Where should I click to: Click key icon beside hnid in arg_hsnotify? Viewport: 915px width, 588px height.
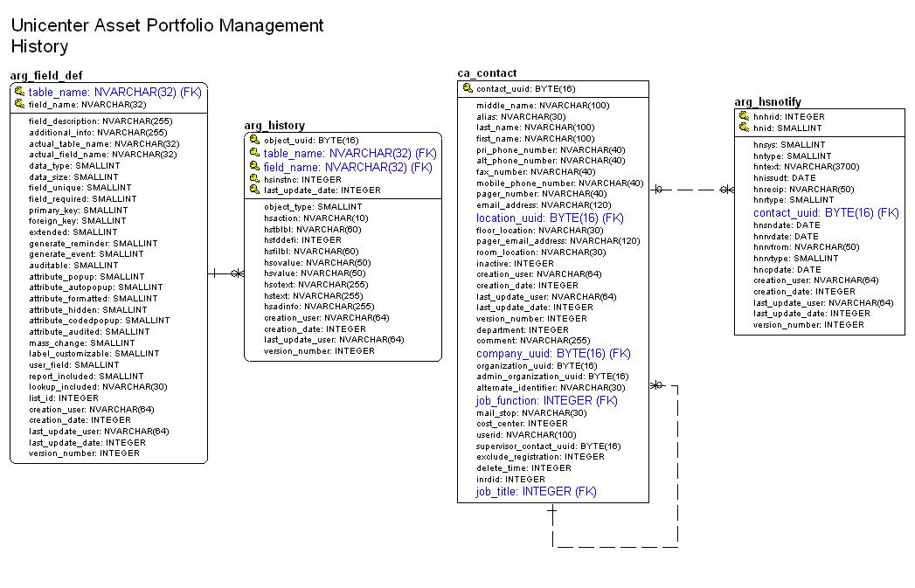pos(744,128)
